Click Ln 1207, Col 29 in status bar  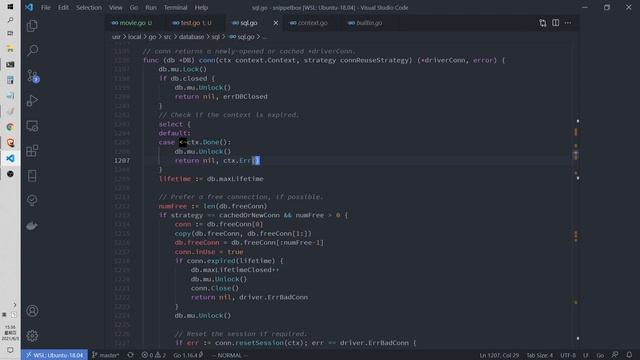(x=499, y=355)
